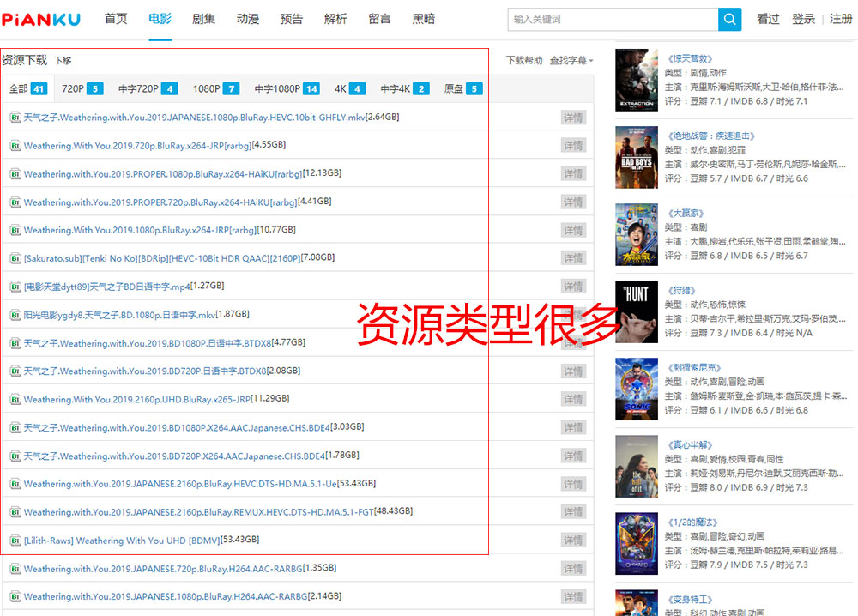Switch to the 中字720P resource tab
The image size is (858, 616).
(148, 88)
